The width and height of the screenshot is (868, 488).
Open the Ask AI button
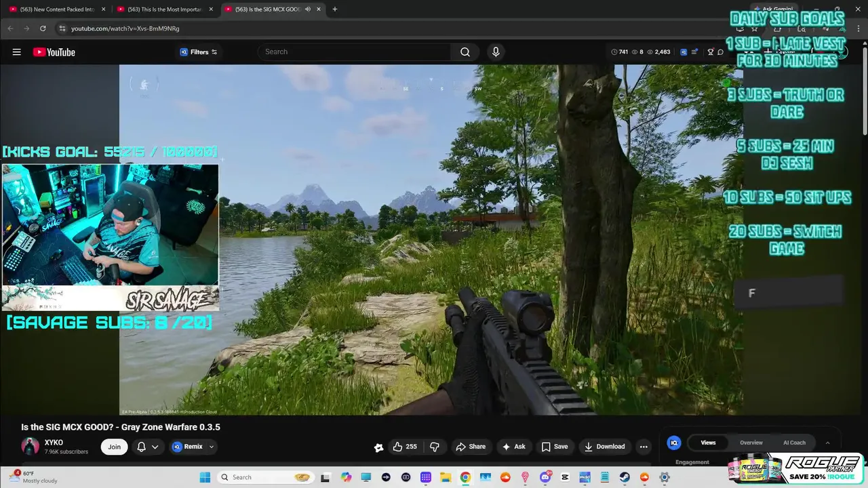pyautogui.click(x=513, y=447)
